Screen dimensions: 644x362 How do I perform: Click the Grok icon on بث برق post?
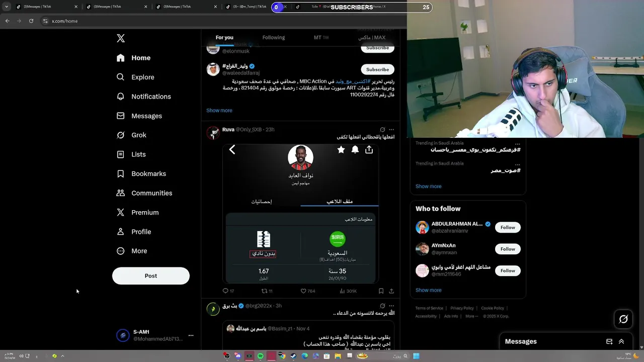(382, 306)
